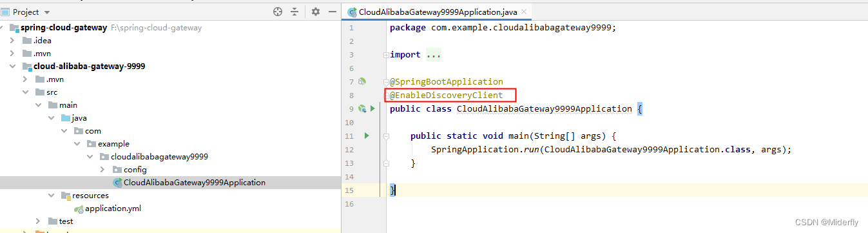Select CloudAlibabaGateway9999Application in project tree
Viewport: 868px width, 233px height.
pos(194,183)
